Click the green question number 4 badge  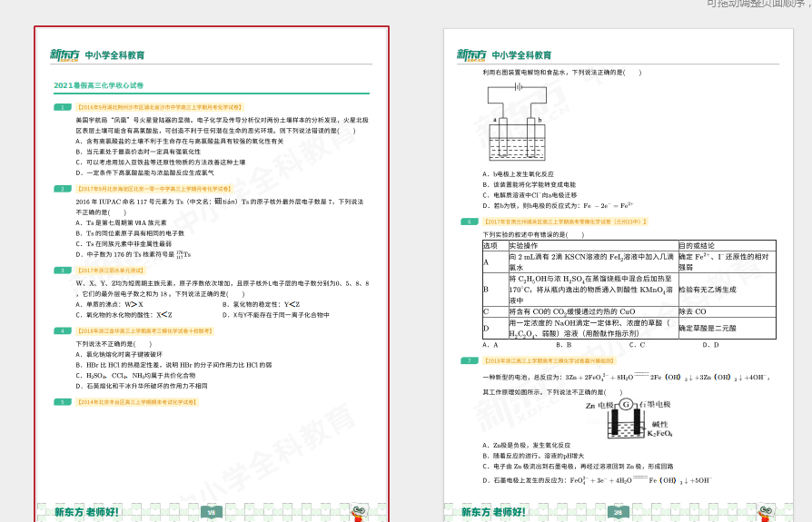(63, 331)
